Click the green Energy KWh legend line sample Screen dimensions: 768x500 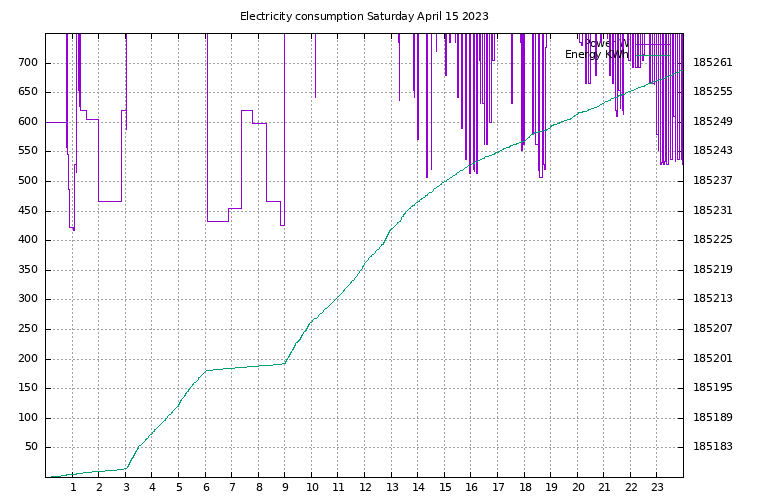(653, 55)
